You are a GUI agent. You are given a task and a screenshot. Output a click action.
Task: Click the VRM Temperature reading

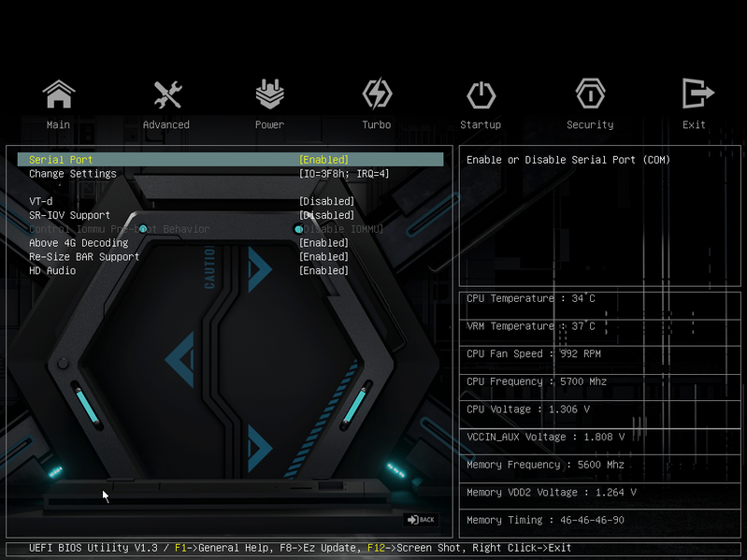point(531,325)
